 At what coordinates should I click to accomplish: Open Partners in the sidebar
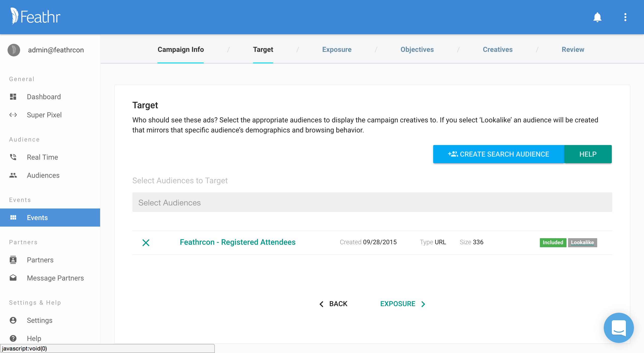coord(40,260)
